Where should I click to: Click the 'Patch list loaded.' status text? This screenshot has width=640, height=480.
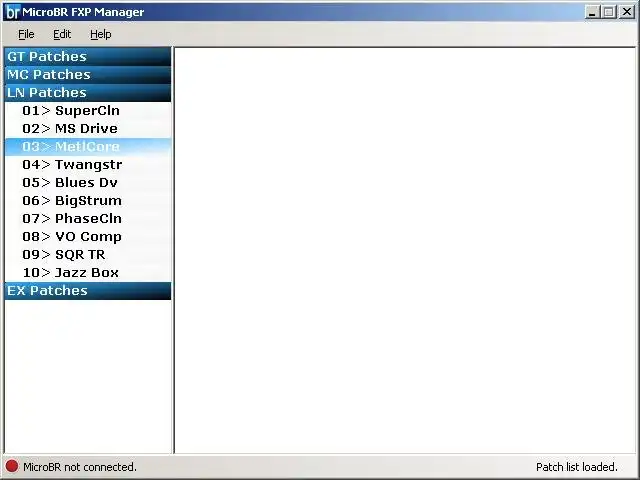tap(576, 467)
